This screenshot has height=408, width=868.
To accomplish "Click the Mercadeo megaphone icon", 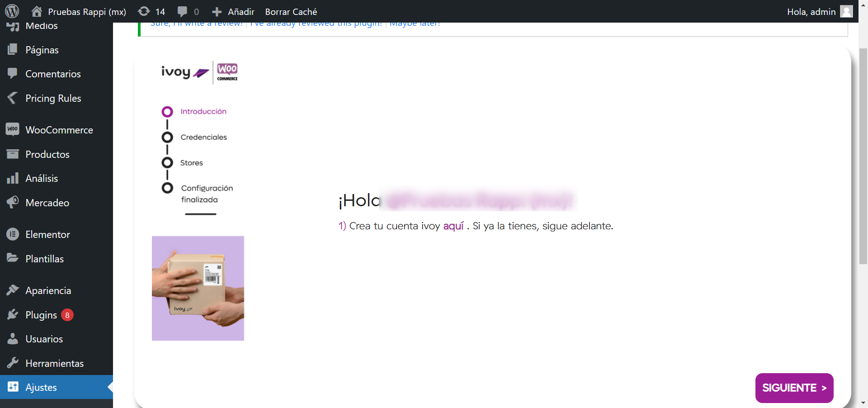I will [x=13, y=202].
